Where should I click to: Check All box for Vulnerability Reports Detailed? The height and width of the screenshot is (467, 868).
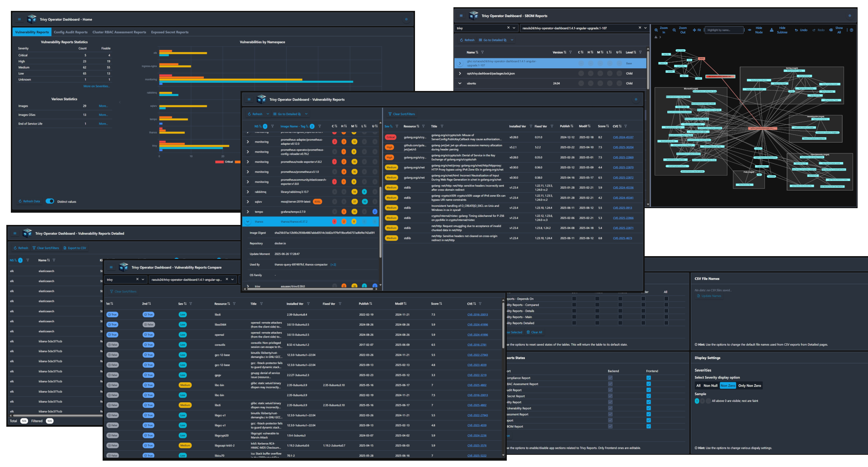click(x=666, y=323)
